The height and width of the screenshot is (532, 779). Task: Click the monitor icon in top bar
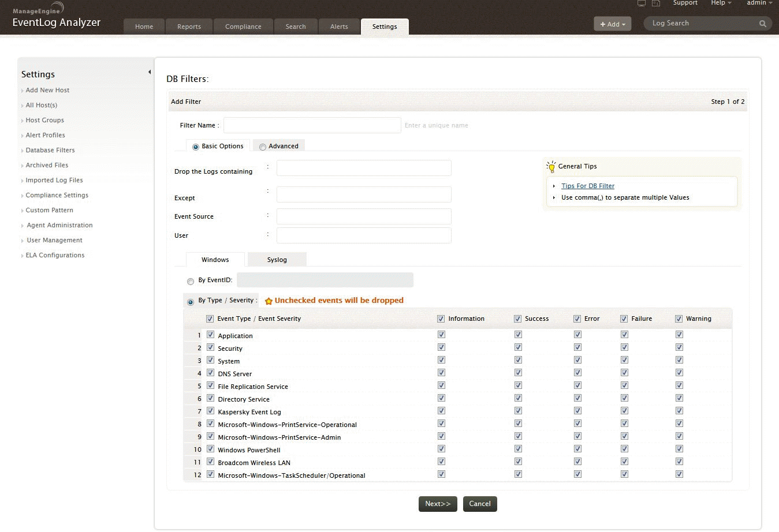click(641, 3)
